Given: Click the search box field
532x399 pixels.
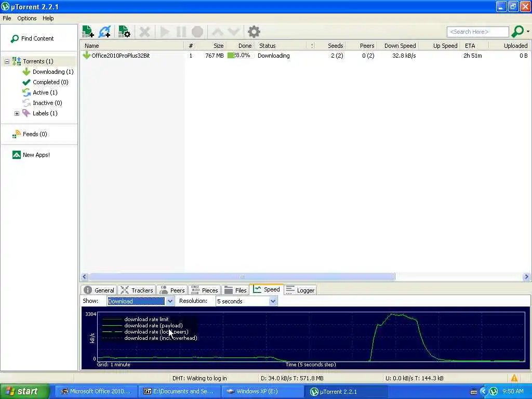Looking at the screenshot, I should point(478,32).
